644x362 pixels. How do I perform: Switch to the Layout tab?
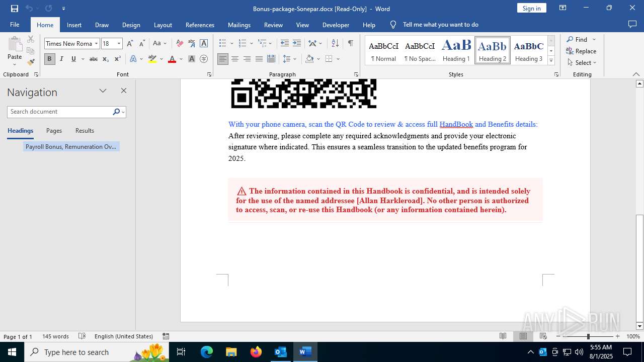coord(163,25)
